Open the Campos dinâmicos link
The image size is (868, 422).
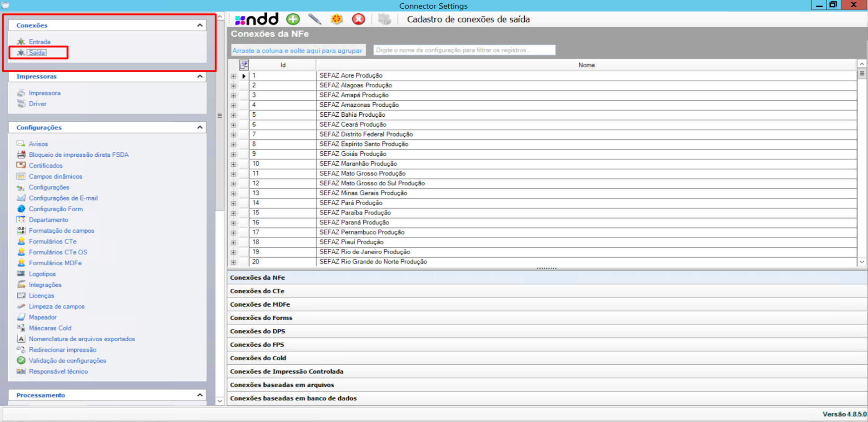click(55, 176)
